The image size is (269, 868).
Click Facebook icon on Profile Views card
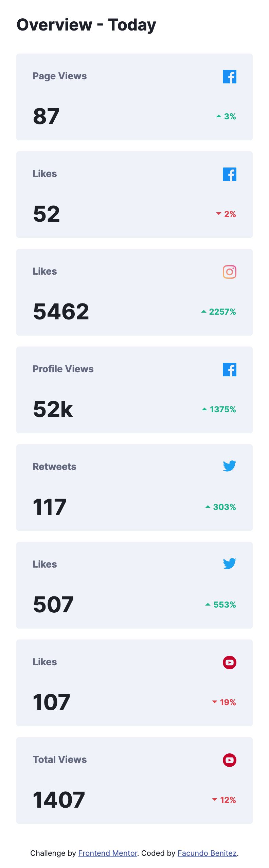coord(230,370)
